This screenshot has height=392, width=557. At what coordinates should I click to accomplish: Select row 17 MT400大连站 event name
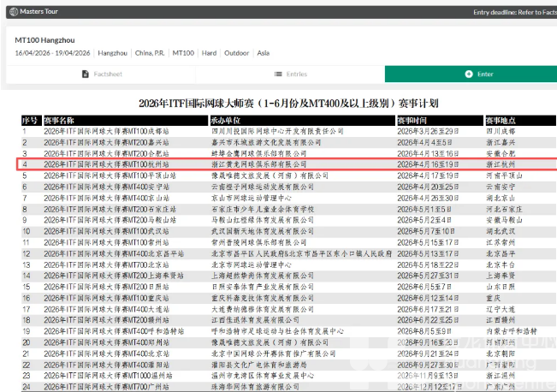pyautogui.click(x=107, y=309)
